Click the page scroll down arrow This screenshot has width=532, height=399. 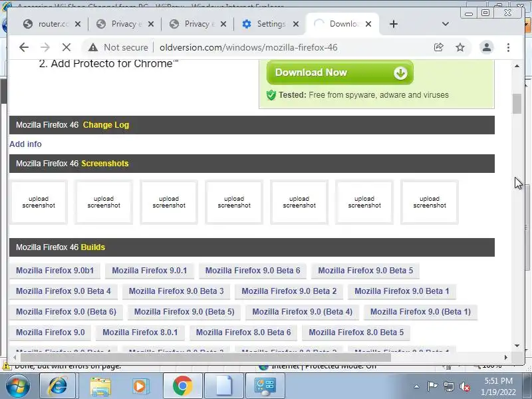517,346
